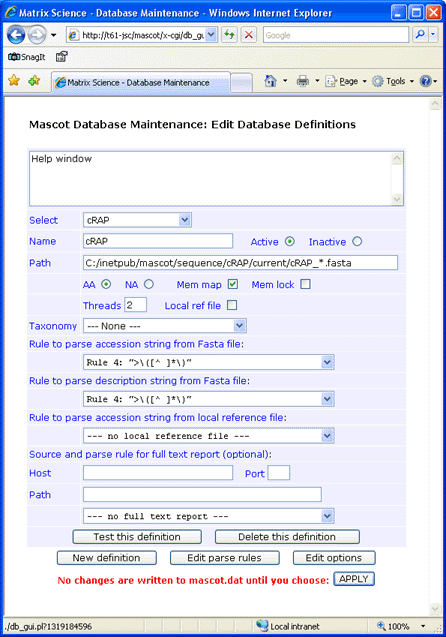Click the search magnifier icon
446x637 pixels.
420,35
